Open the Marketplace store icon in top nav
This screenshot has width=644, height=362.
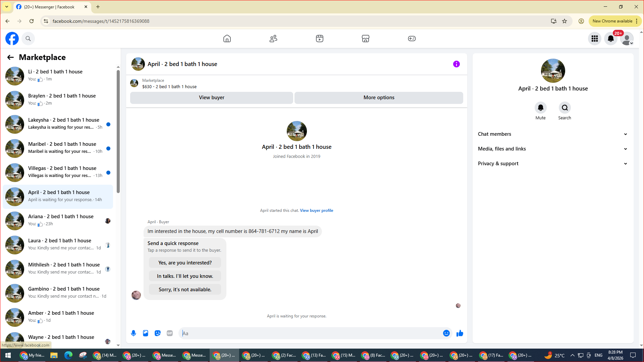366,39
